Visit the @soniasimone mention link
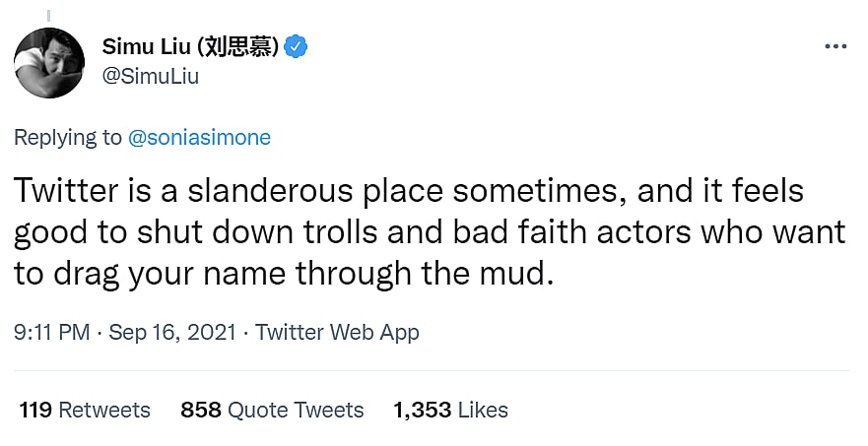Screen dimensions: 868x446 pyautogui.click(x=199, y=137)
